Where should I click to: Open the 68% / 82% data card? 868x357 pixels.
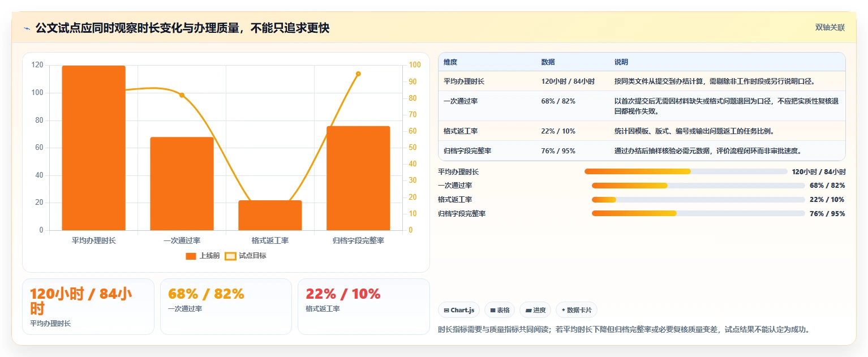226,307
